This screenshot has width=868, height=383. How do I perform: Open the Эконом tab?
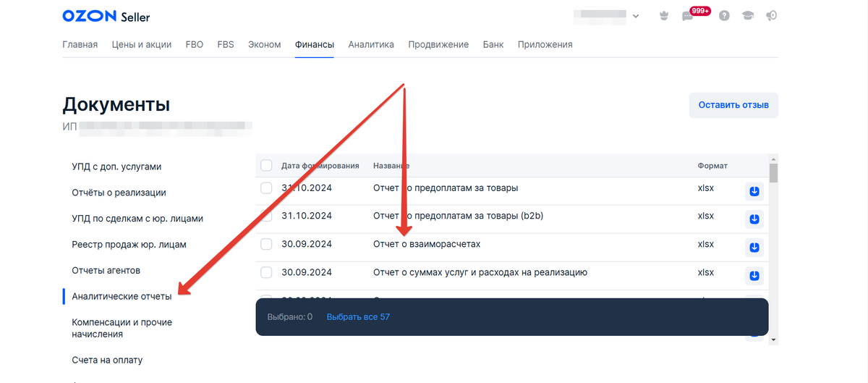[264, 44]
